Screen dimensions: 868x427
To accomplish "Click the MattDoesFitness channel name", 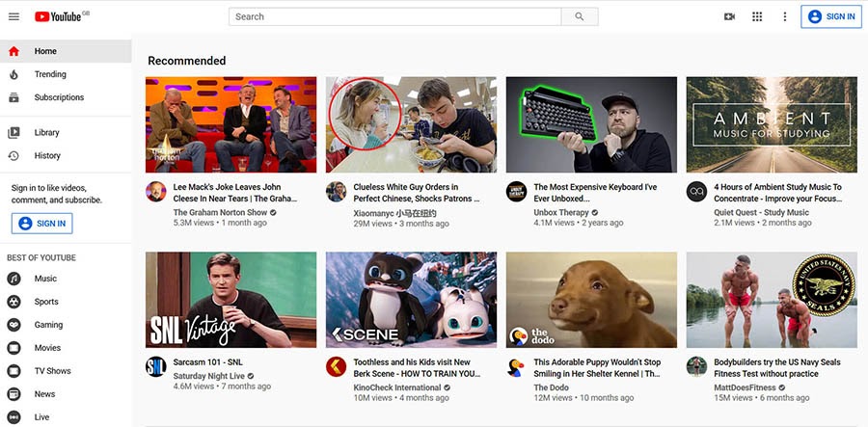I will [x=746, y=387].
